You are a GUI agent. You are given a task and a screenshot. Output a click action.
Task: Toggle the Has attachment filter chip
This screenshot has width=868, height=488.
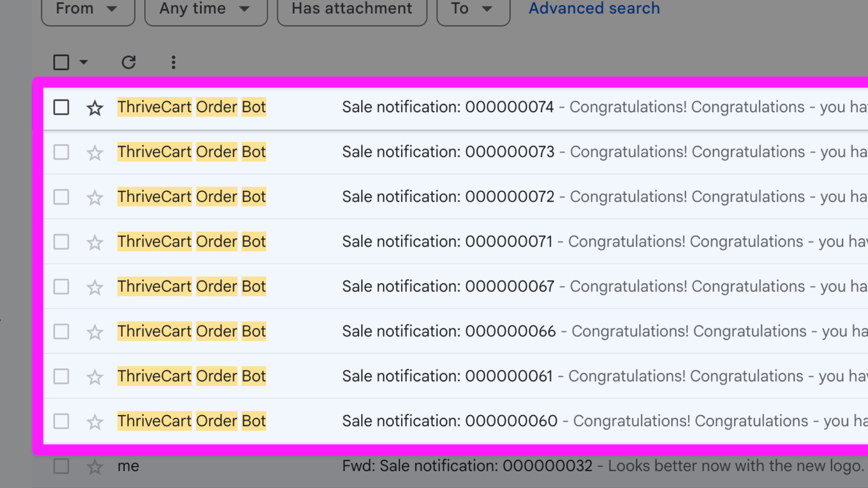tap(352, 9)
